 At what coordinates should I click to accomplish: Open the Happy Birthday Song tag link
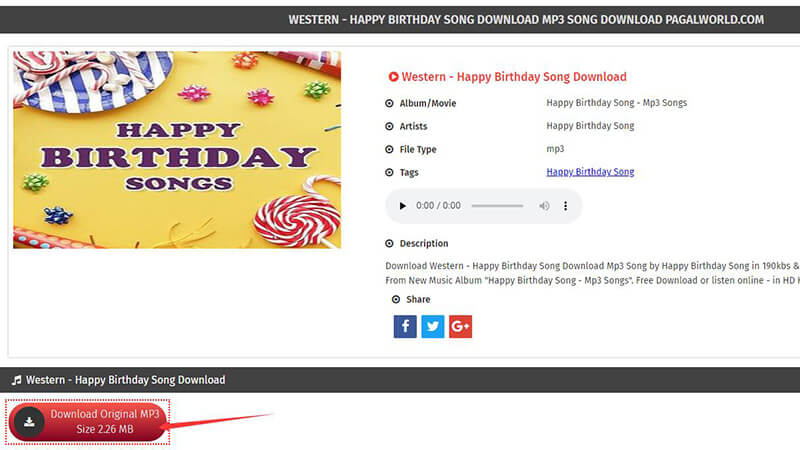(x=590, y=172)
